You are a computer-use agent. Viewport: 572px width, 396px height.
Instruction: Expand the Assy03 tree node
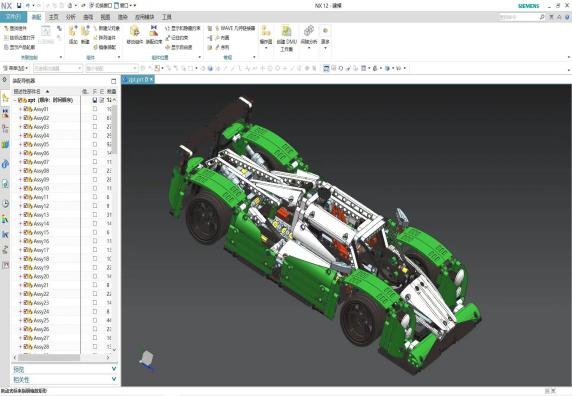[x=20, y=127]
